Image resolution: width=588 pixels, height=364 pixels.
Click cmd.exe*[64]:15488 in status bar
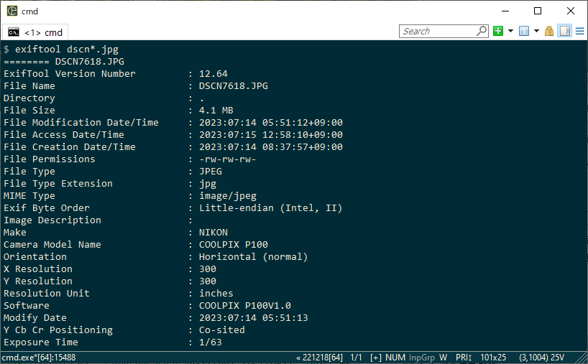(x=39, y=358)
